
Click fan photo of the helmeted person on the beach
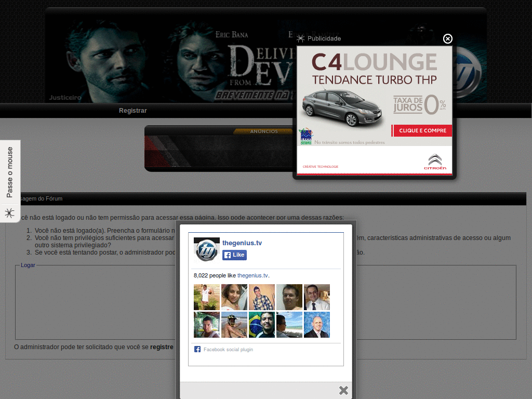coord(234,325)
